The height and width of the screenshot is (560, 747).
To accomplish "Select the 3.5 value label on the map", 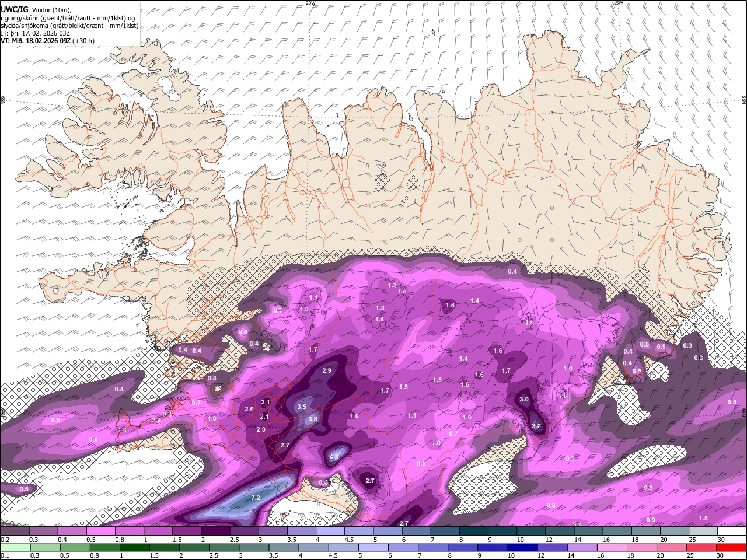I will tap(302, 407).
